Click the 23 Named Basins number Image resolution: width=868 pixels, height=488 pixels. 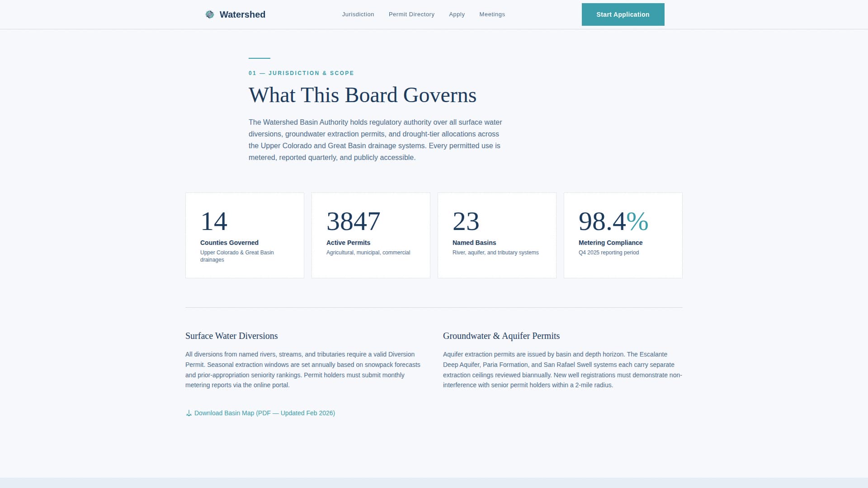[x=466, y=221]
